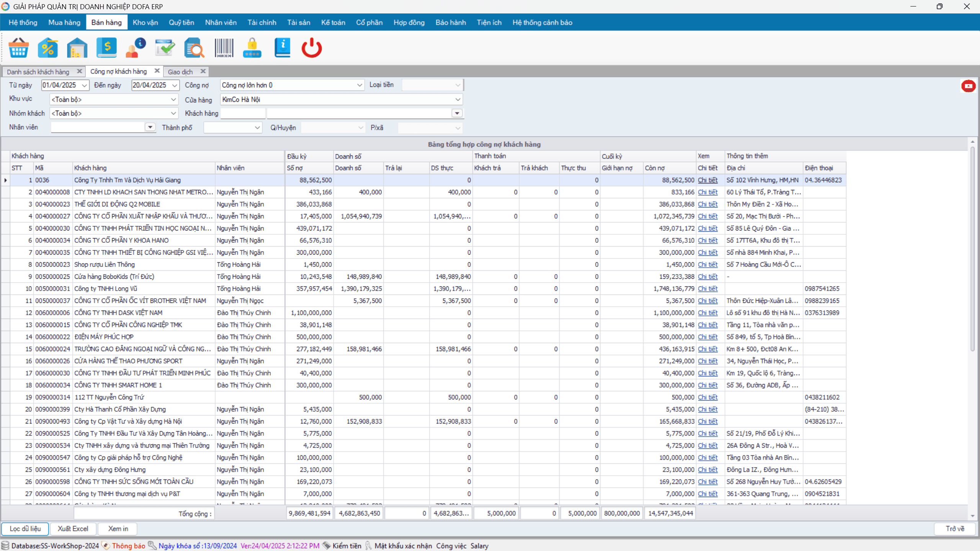Open Chi tiết link for ĐIỆN MÁY PHÚC HỢP
Image resolution: width=980 pixels, height=551 pixels.
point(707,337)
